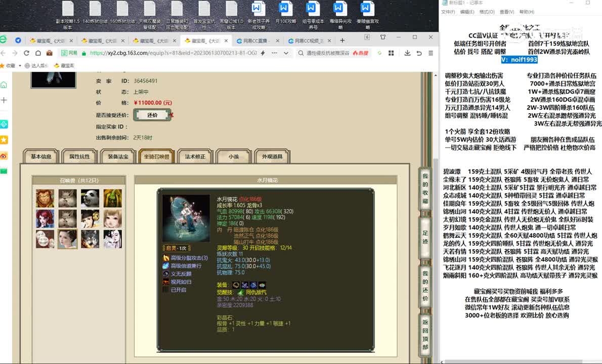
Task: Click the skin shirt icon in title bar
Action: 383,37
